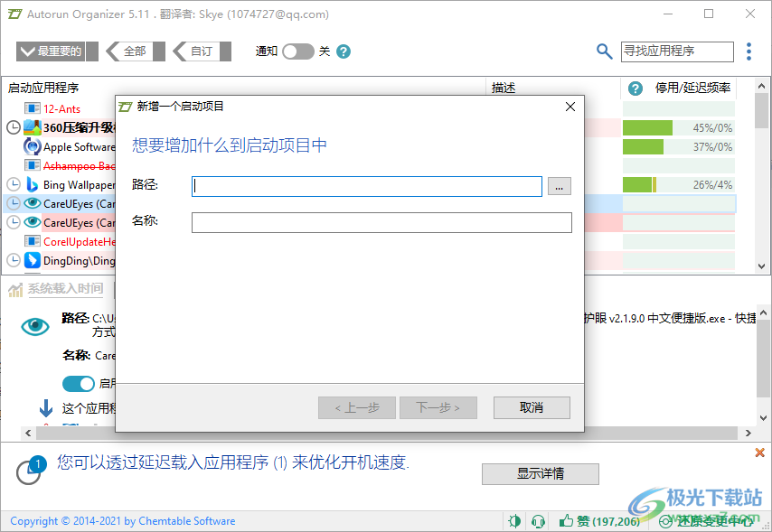Click the 上一步 back button
This screenshot has height=532, width=772.
coord(357,407)
